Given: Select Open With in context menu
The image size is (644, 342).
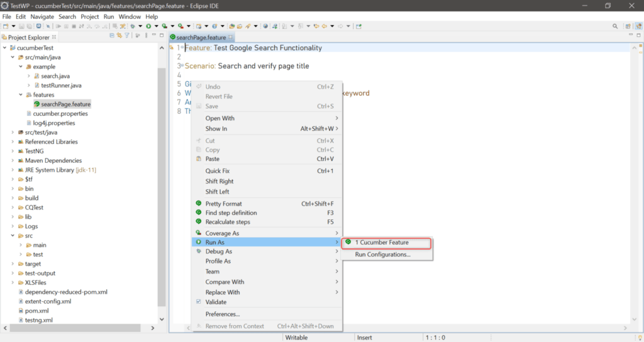Looking at the screenshot, I should click(x=267, y=118).
